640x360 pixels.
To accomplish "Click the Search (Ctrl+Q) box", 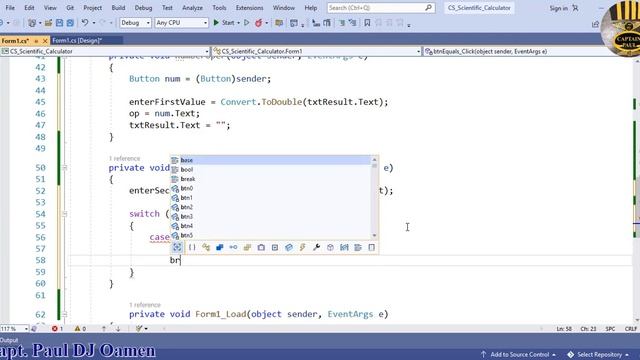I will (381, 8).
